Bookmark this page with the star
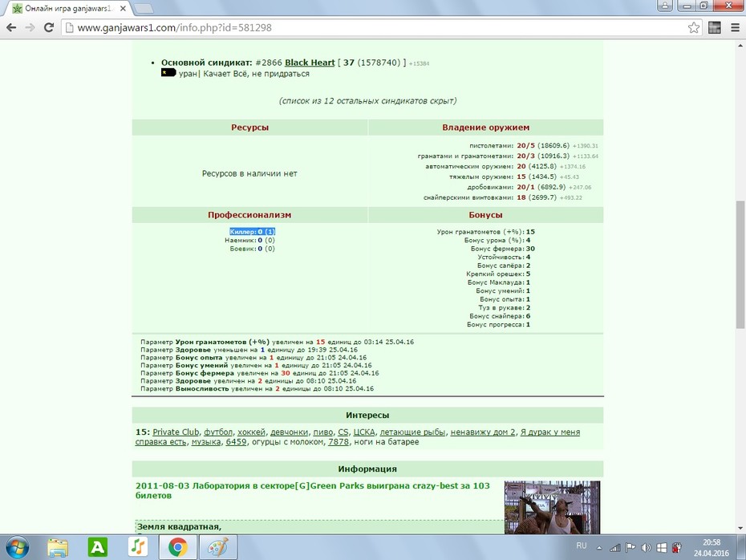The image size is (746, 560). [694, 27]
